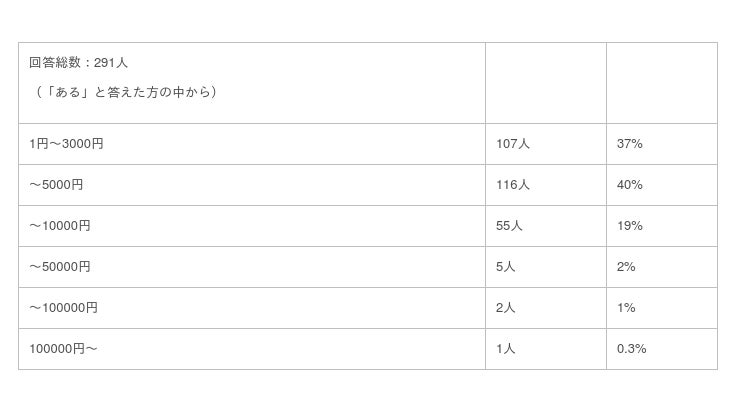Select the '1円〜3000円' row label cell
Viewport: 740px width, 410px height.
click(66, 144)
